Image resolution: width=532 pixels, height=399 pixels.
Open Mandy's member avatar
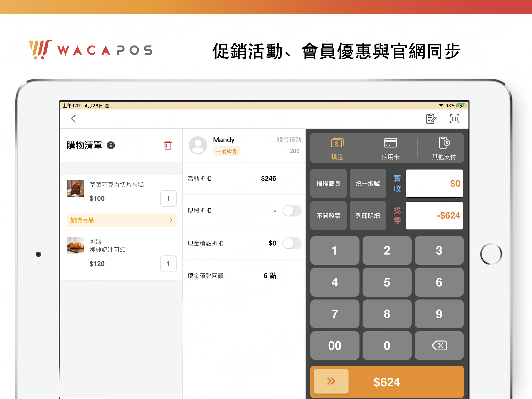click(x=198, y=145)
